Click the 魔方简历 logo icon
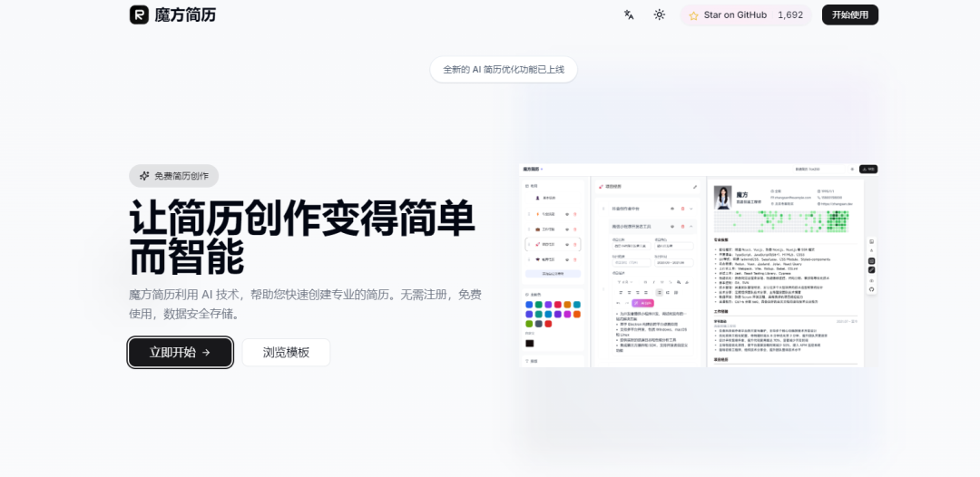980x477 pixels. point(139,15)
